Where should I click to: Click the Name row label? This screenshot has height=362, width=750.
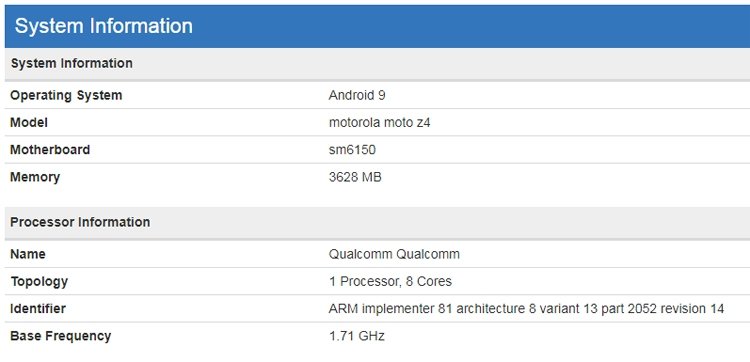tap(28, 254)
